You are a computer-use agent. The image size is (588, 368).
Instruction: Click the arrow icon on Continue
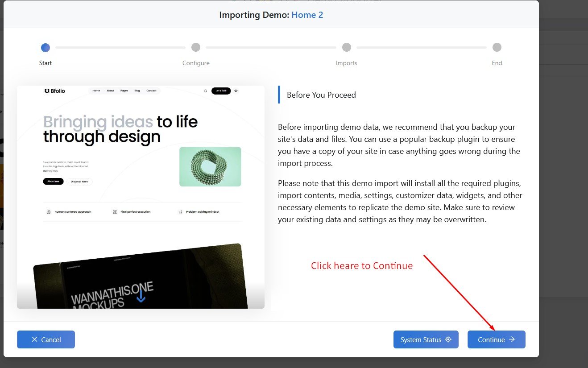(512, 339)
